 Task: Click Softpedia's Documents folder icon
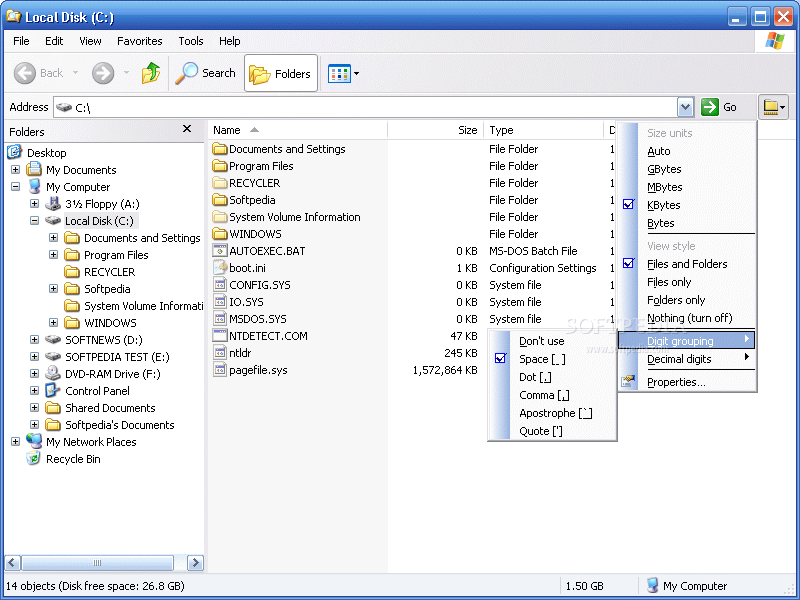pos(53,424)
